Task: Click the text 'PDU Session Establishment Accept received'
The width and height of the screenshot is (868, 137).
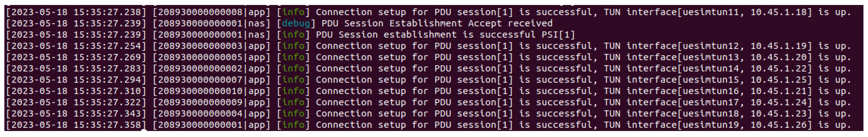Action: pyautogui.click(x=437, y=24)
